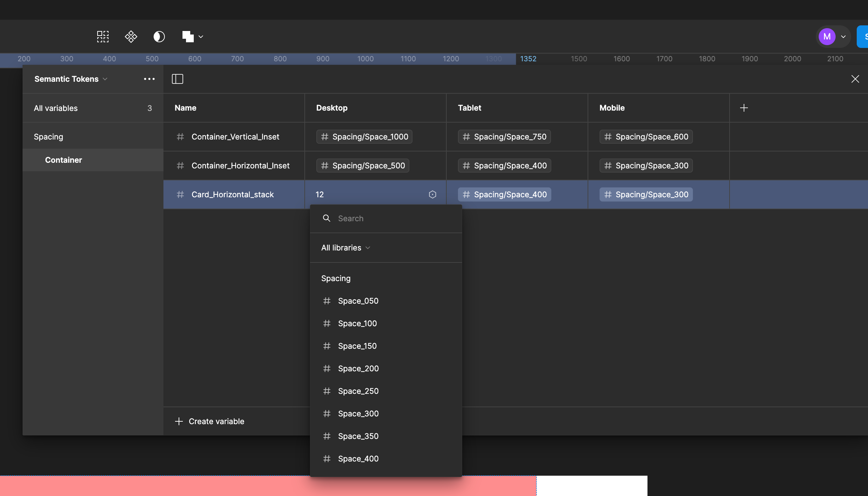Screen dimensions: 868x496
Task: Add a new mode with the plus icon
Action: tap(744, 108)
